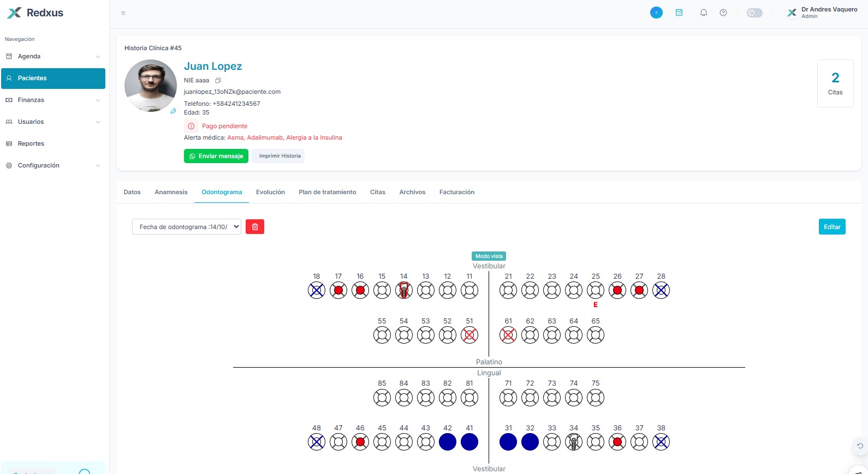Image resolution: width=868 pixels, height=474 pixels.
Task: Click the Editar button
Action: [x=832, y=227]
